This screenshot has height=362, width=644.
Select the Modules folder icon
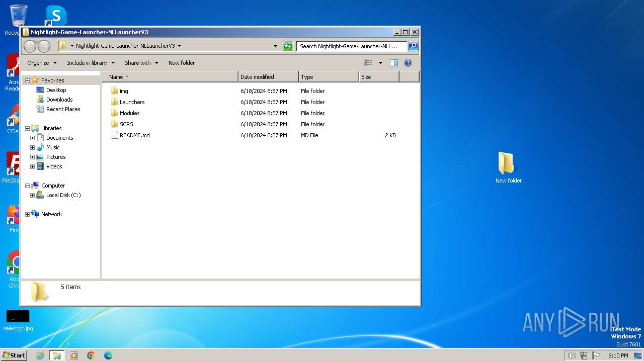[115, 113]
